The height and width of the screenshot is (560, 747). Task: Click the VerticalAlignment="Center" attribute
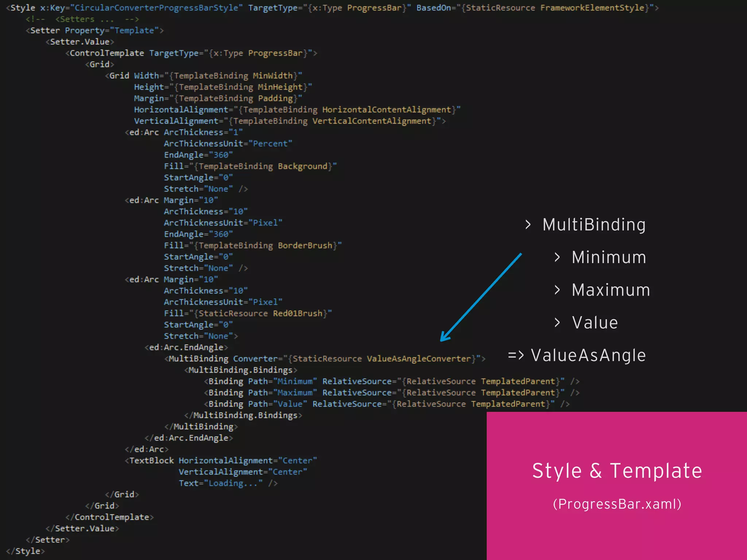243,472
